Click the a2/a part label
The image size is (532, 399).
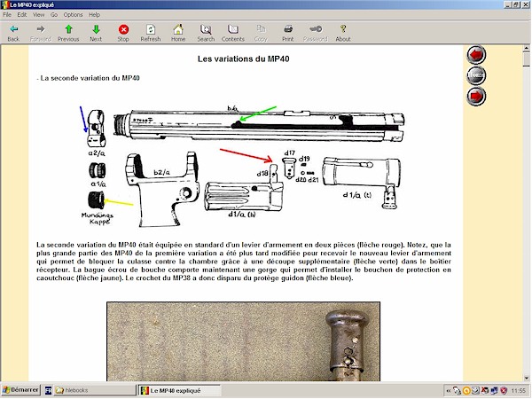pos(97,153)
